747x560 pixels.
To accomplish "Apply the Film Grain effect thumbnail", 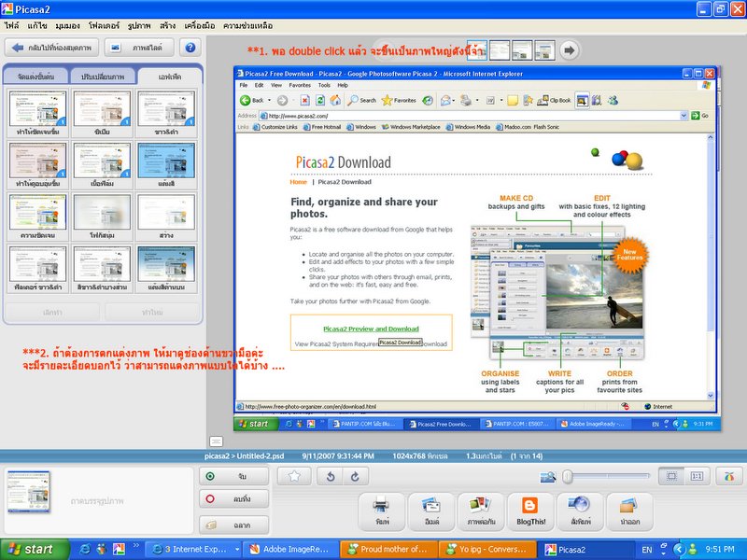I will pos(102,165).
